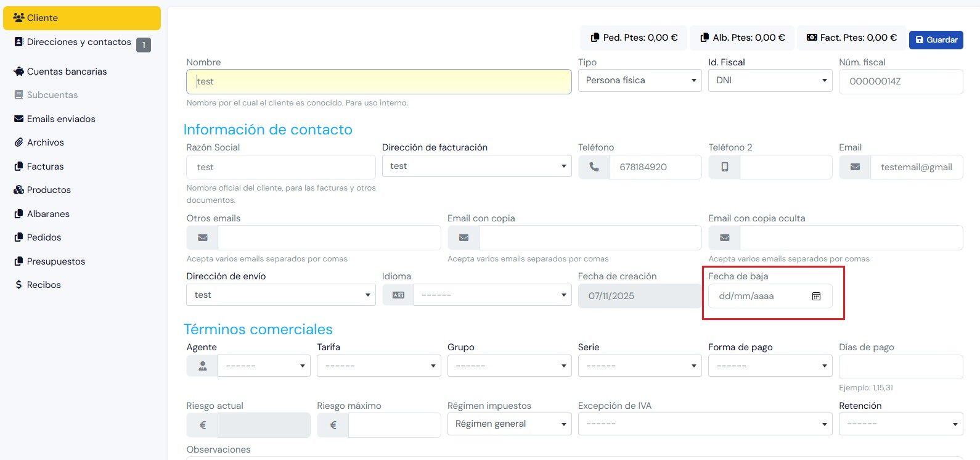Expand the Régimen impuestos dropdown
980x460 pixels.
(509, 424)
